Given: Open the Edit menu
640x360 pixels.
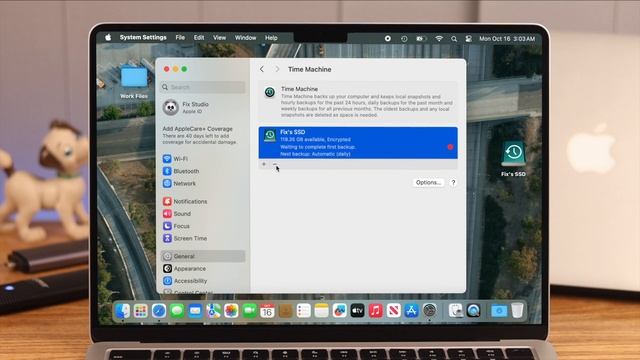Looking at the screenshot, I should pos(199,38).
